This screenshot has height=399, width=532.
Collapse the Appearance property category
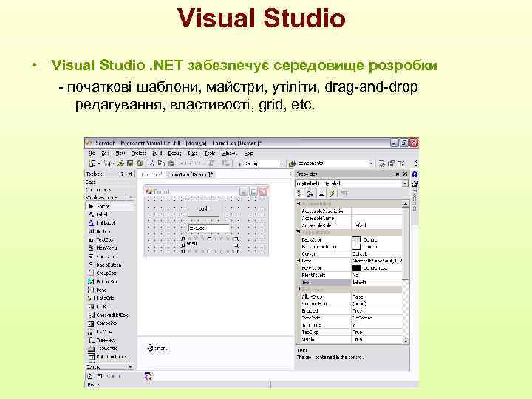point(299,232)
